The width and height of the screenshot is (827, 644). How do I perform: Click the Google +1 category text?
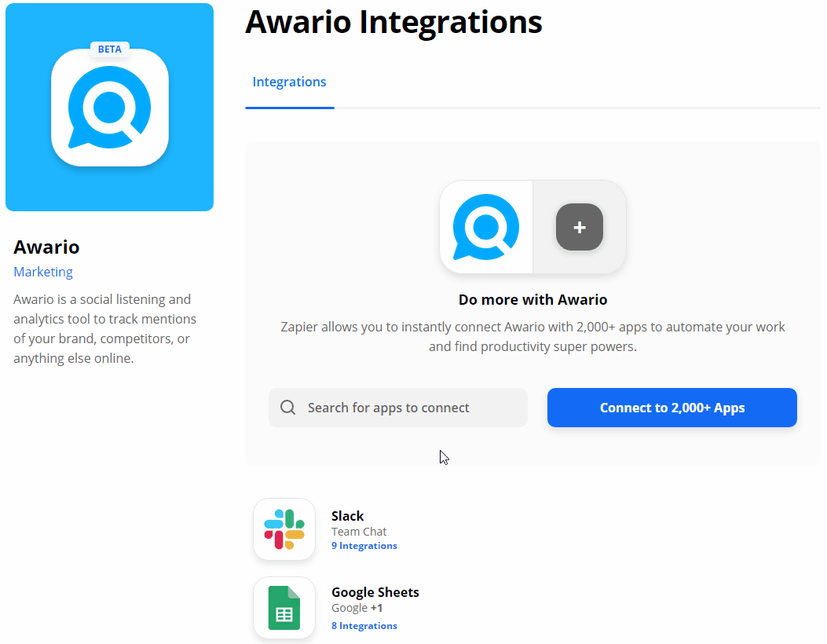[357, 608]
